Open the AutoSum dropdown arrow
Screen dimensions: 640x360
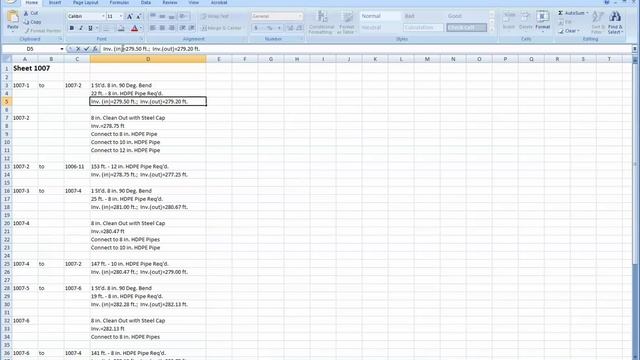pyautogui.click(x=587, y=13)
